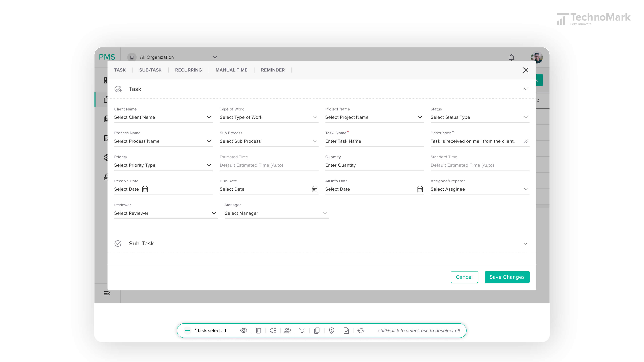Switch to the REMINDER tab
This screenshot has width=644, height=362.
click(273, 70)
